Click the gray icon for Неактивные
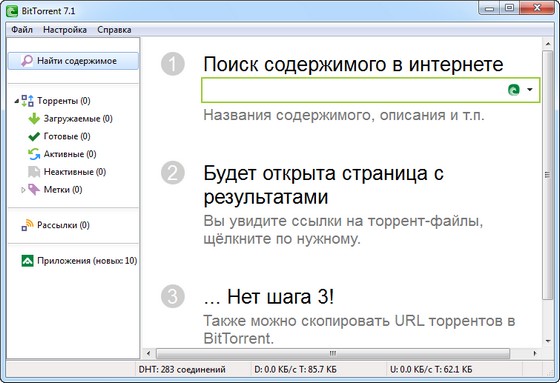Screen dimensions: 560x383 coord(34,172)
